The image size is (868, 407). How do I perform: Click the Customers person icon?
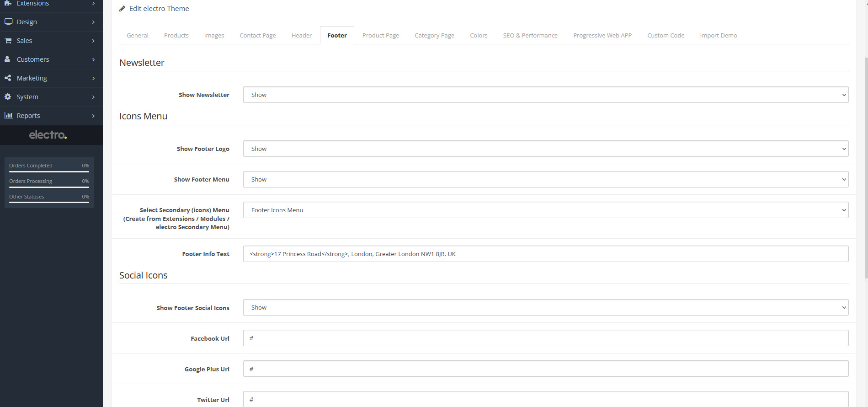(7, 59)
